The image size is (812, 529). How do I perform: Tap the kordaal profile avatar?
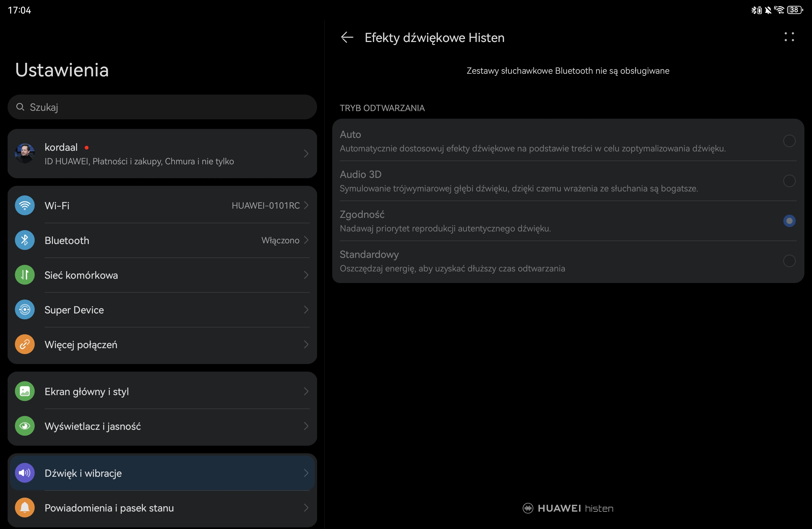tap(24, 153)
